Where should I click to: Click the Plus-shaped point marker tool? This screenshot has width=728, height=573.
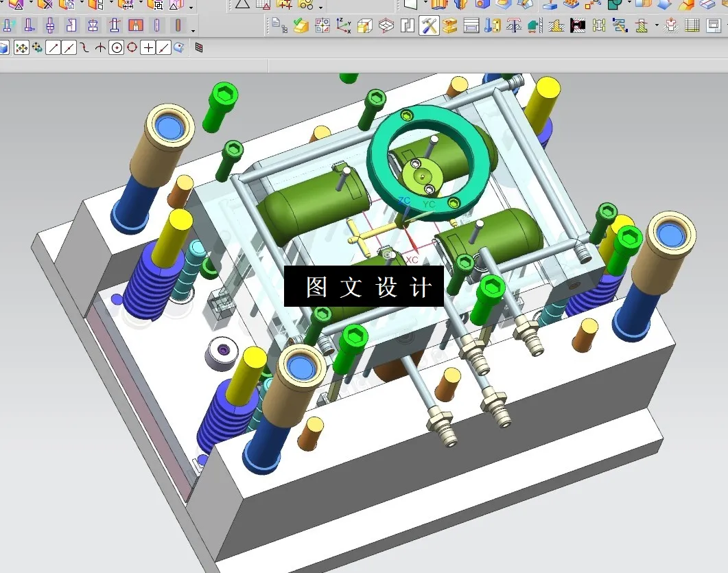148,47
